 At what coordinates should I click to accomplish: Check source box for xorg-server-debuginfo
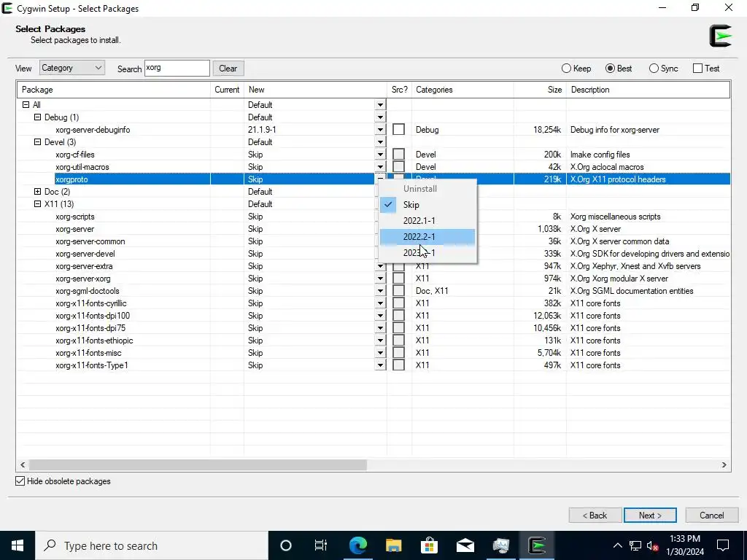[x=399, y=130]
